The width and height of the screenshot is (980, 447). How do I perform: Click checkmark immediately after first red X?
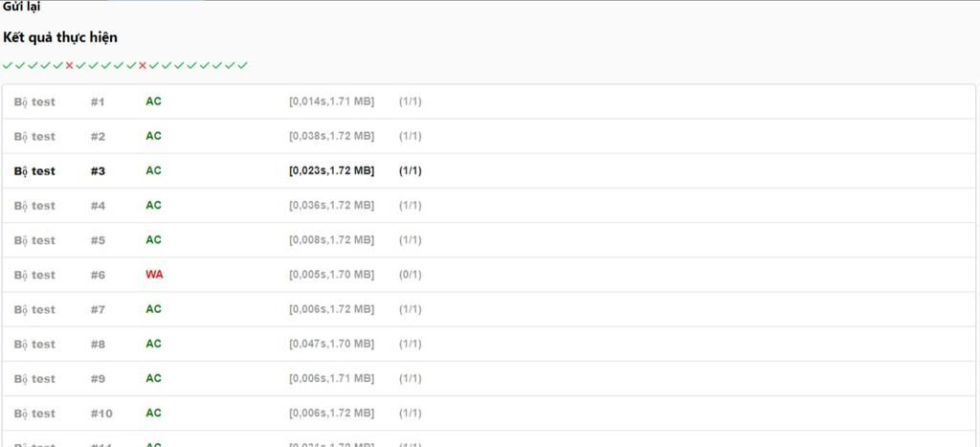pos(80,65)
